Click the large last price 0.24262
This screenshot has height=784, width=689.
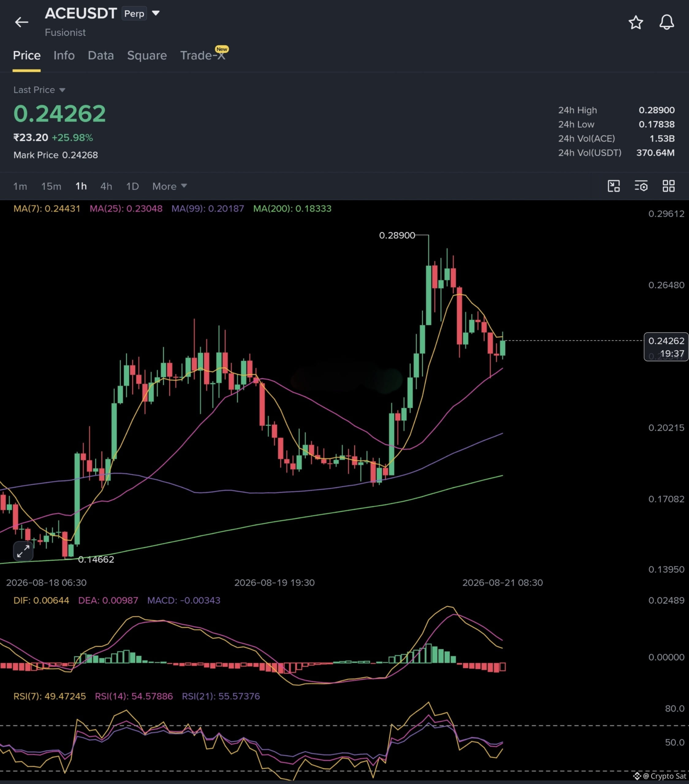coord(59,114)
